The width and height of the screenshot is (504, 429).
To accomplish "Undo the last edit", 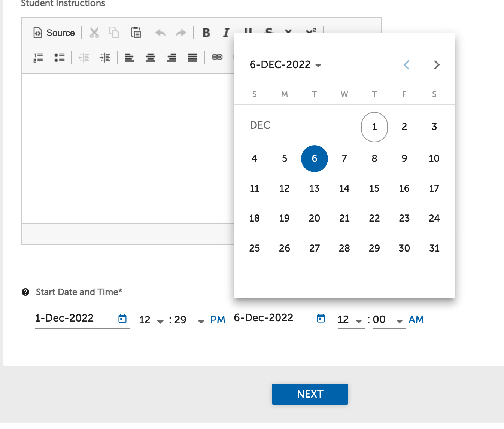I will pos(160,33).
